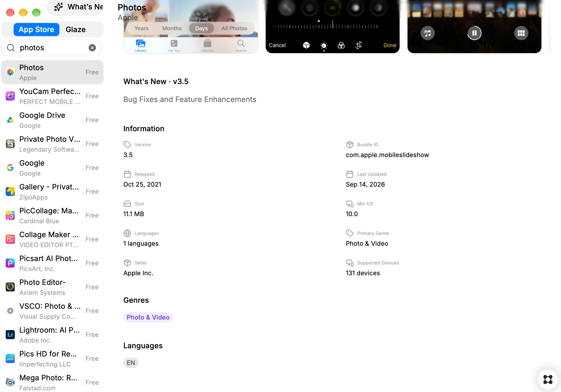Switch to the Glaze tab
This screenshot has width=561, height=392.
tap(76, 30)
